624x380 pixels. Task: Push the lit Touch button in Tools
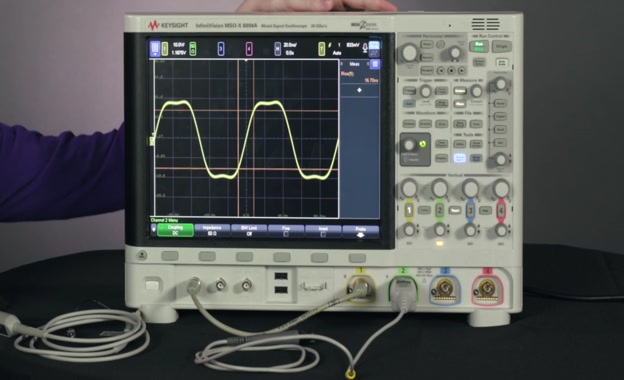[x=460, y=158]
